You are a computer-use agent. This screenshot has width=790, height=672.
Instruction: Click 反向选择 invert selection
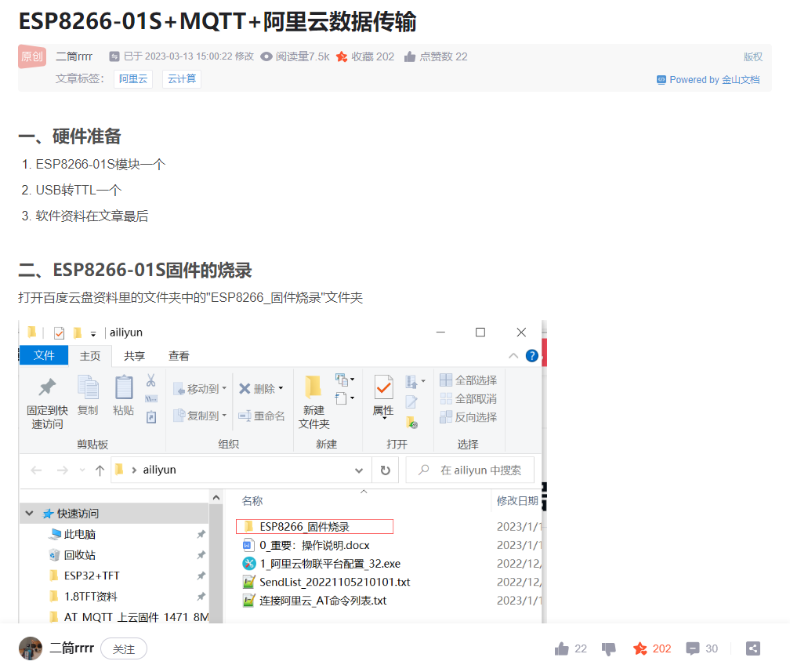[469, 417]
